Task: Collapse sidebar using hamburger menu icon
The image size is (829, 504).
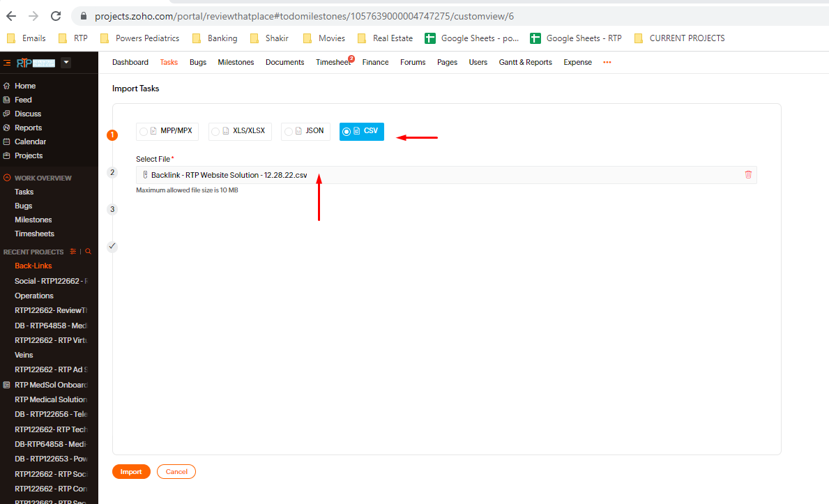Action: click(x=7, y=63)
